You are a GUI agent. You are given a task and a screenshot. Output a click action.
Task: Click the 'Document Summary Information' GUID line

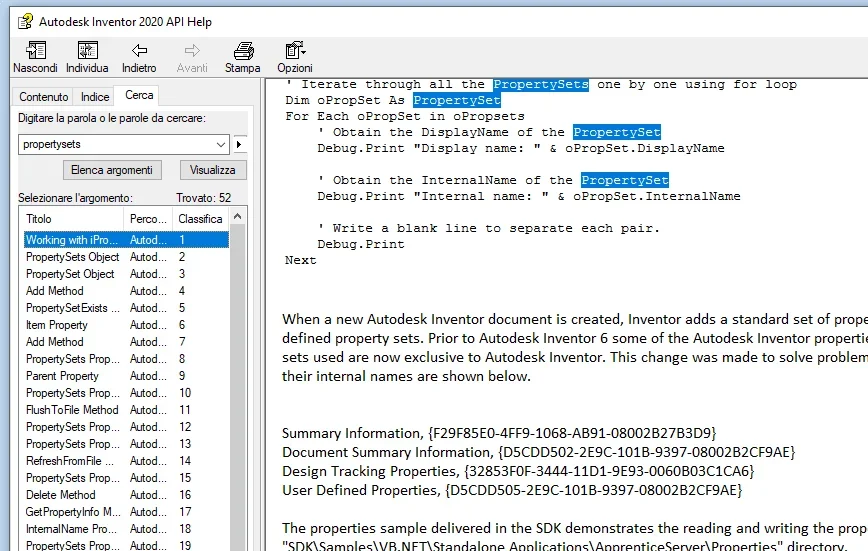point(539,452)
